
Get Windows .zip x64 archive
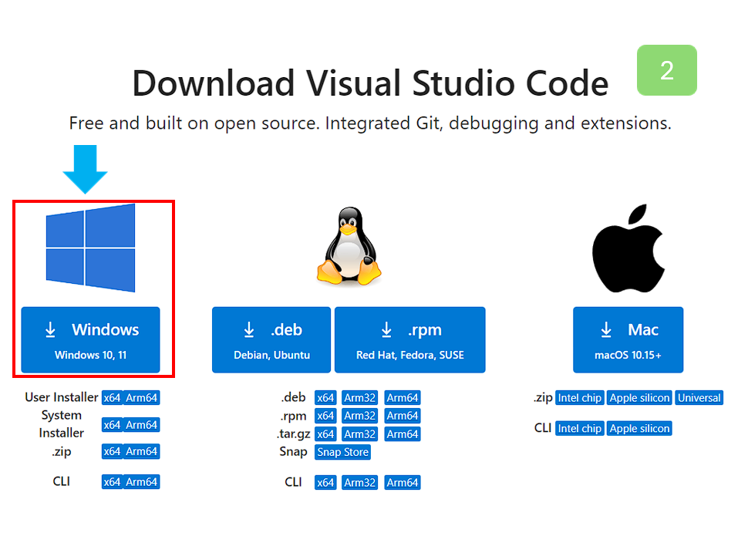(112, 451)
